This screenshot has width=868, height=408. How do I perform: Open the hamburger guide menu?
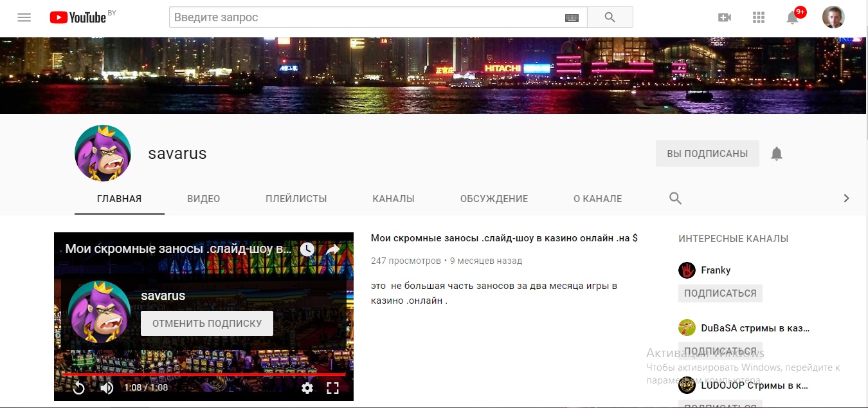24,17
